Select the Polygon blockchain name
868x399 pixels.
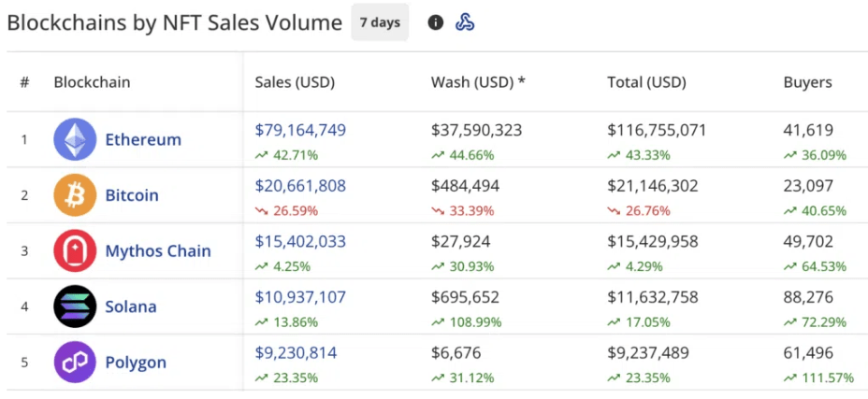(x=136, y=363)
